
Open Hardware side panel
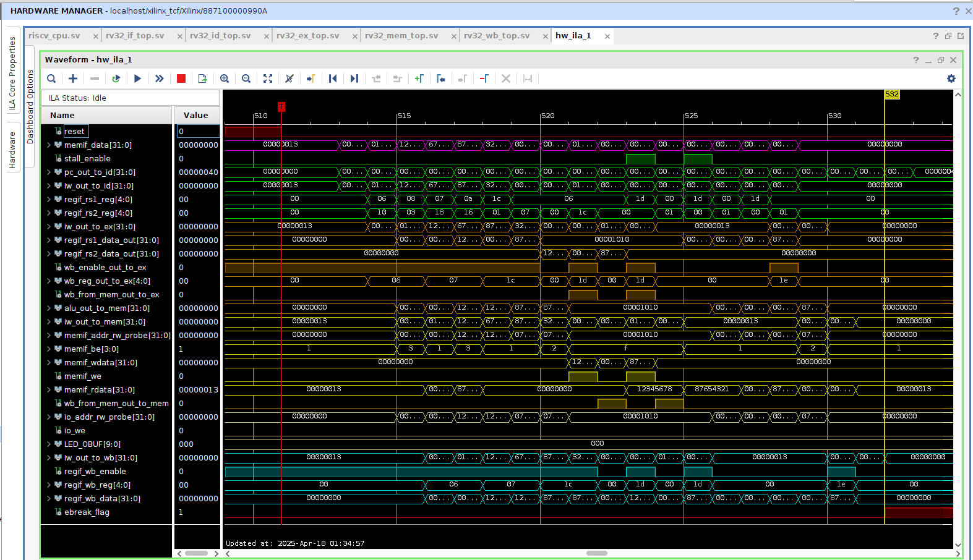click(12, 150)
